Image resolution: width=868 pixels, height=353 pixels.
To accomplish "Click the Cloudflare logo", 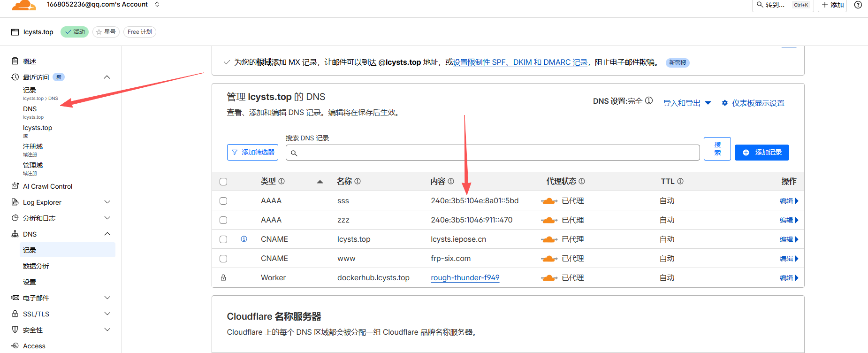I will (24, 5).
